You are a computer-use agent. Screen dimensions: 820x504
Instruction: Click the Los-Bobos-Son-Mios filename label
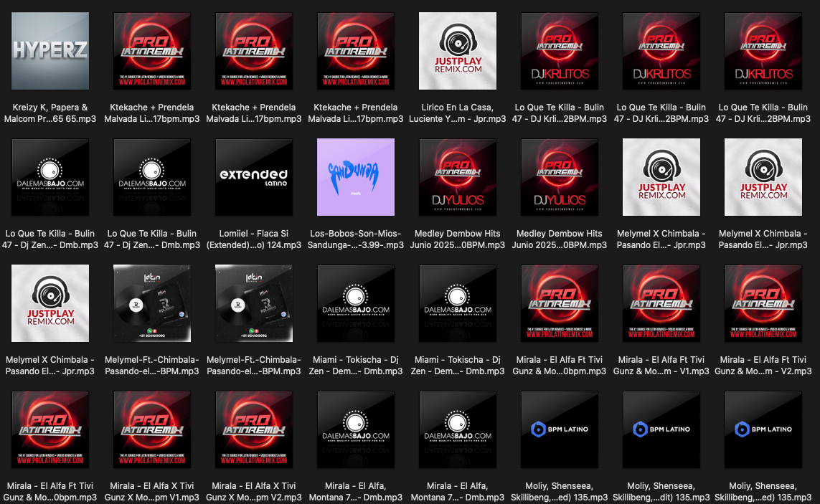(356, 239)
